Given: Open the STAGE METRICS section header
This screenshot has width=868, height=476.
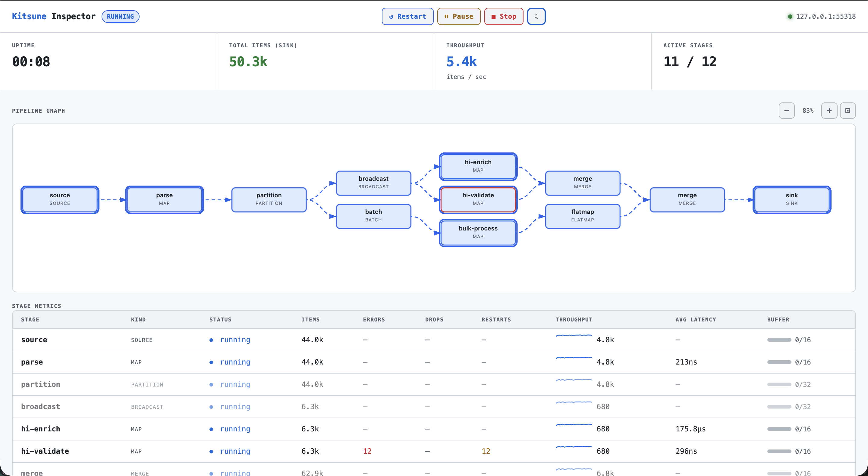Looking at the screenshot, I should click(36, 305).
